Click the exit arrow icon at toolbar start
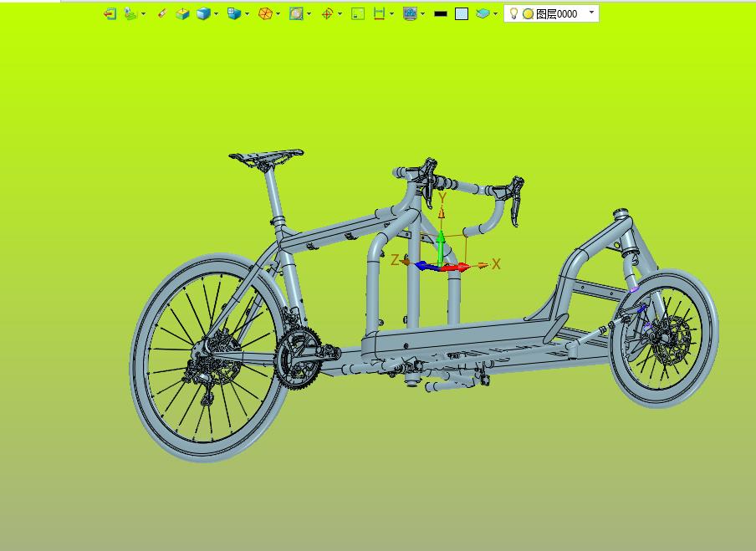 tap(110, 13)
